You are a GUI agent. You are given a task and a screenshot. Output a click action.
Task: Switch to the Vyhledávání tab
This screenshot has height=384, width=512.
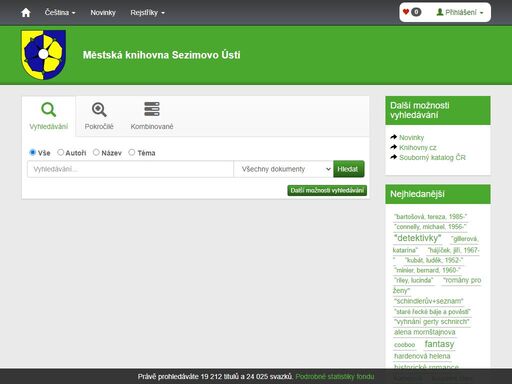[49, 116]
